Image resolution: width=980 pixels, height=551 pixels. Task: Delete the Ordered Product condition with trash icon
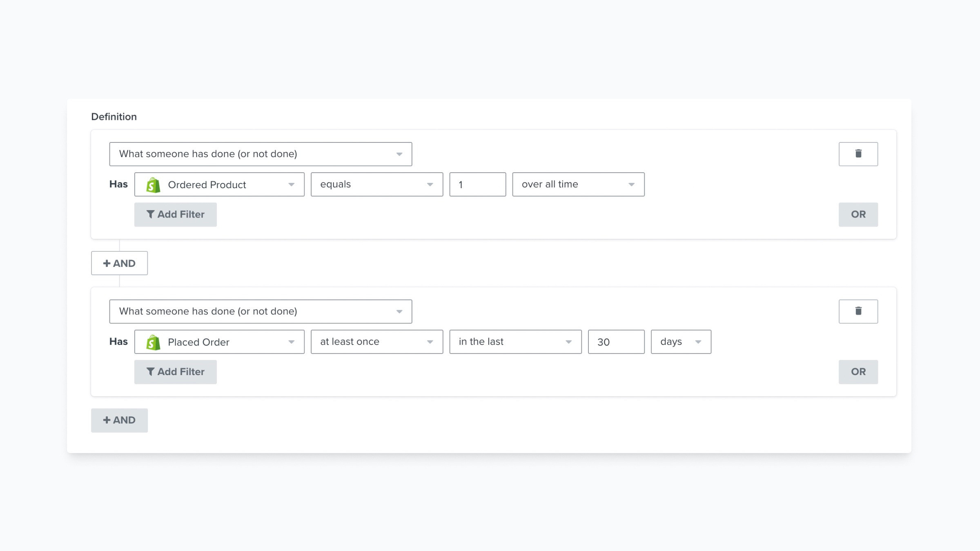click(858, 154)
